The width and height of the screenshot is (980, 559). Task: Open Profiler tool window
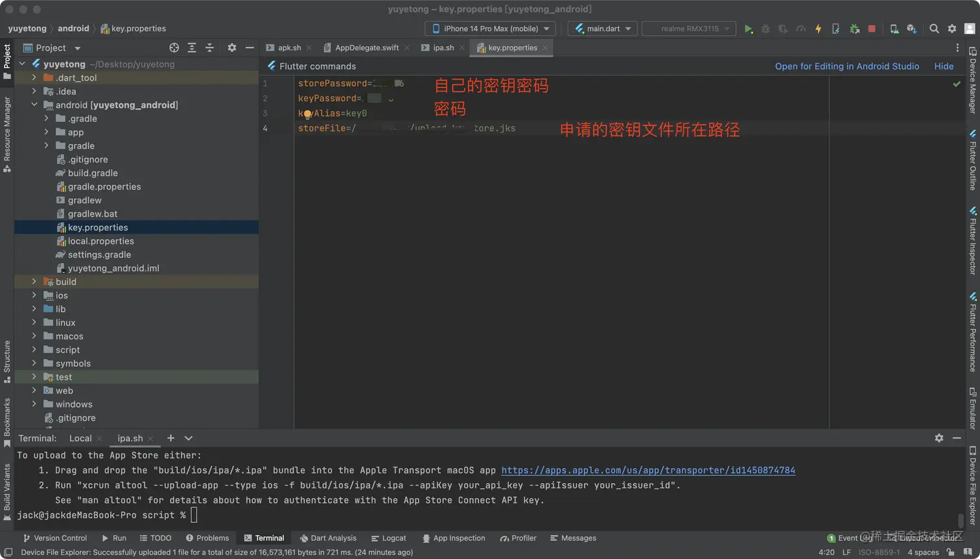(x=518, y=538)
